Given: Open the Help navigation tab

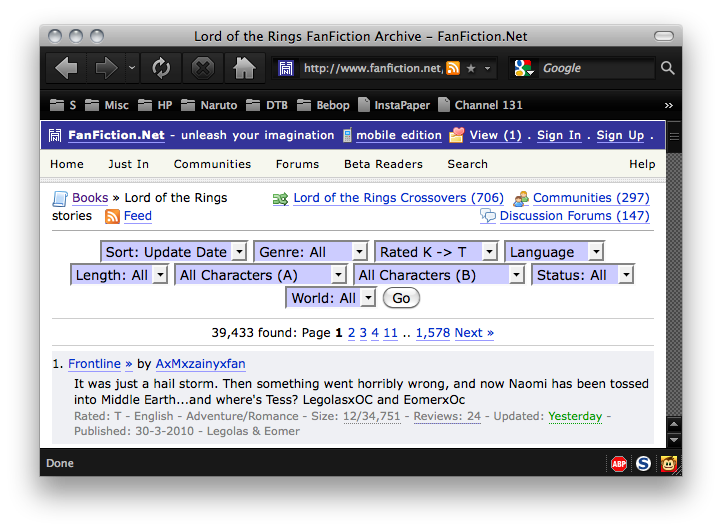Looking at the screenshot, I should click(642, 164).
